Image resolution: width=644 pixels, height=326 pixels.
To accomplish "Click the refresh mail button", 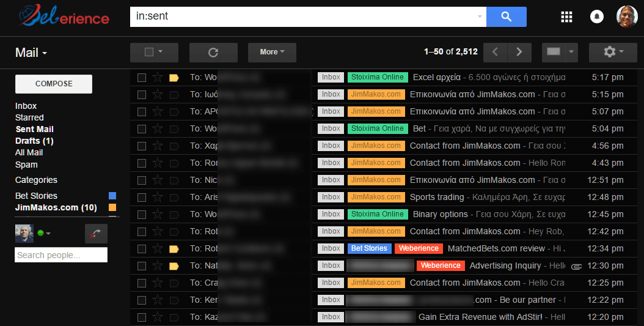I will click(x=213, y=52).
